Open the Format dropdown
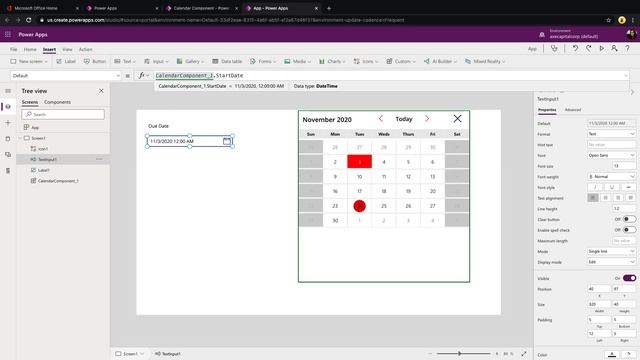The width and height of the screenshot is (640, 360). (611, 134)
